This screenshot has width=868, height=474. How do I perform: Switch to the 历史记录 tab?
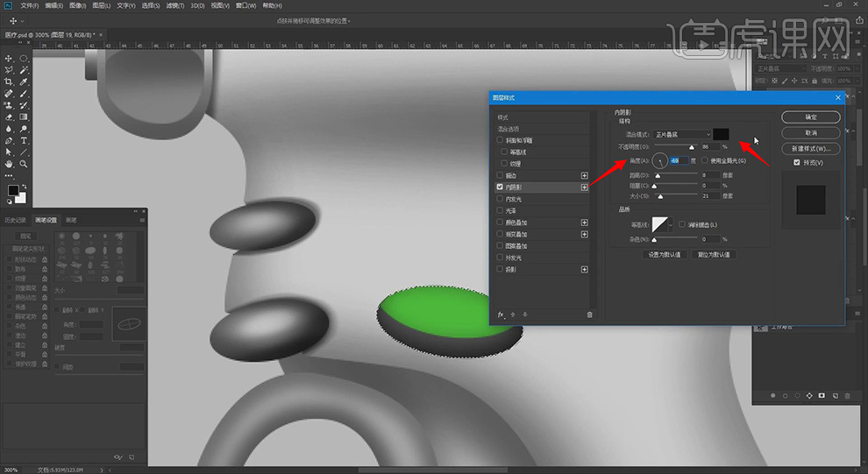point(18,220)
